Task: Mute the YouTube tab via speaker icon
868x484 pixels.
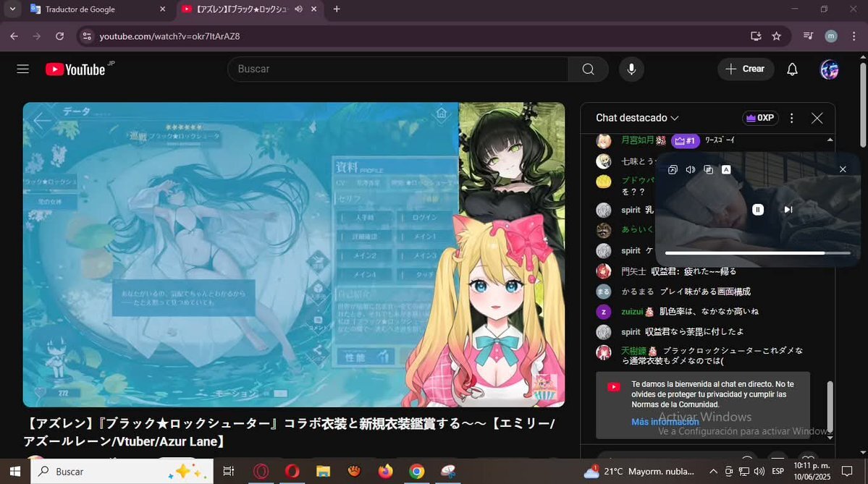Action: [299, 9]
